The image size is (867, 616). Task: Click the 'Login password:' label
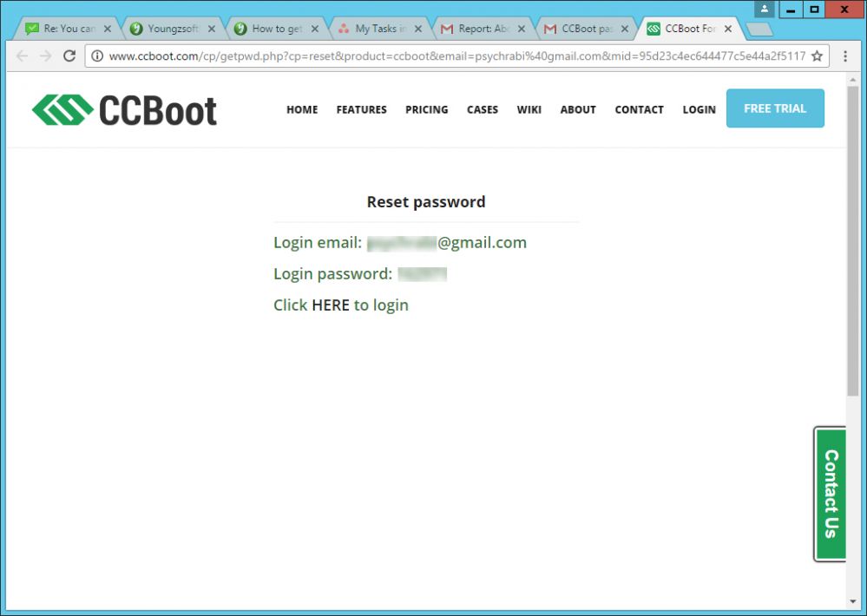[333, 273]
